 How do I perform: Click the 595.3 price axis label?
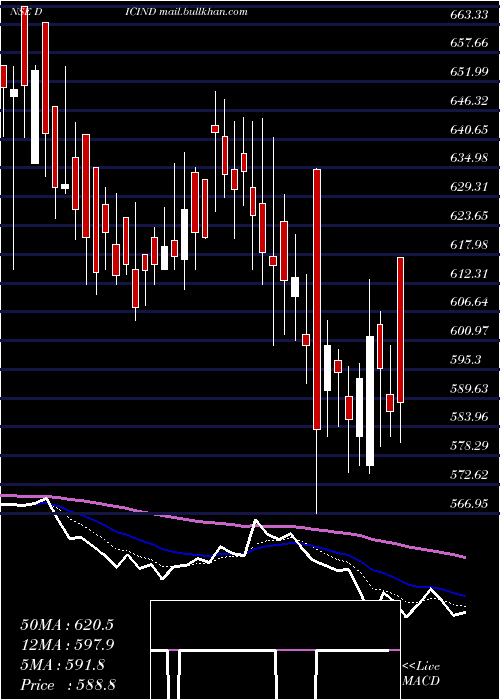coord(466,360)
